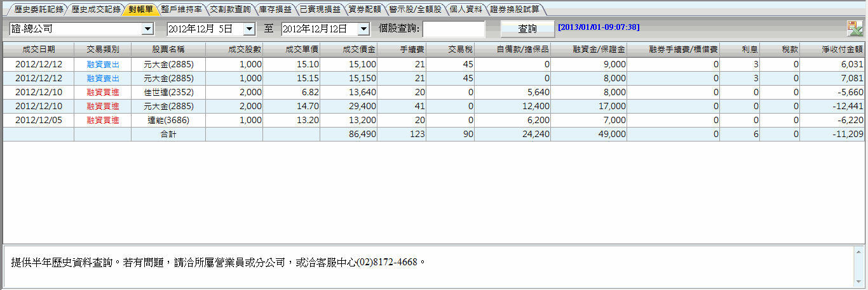The height and width of the screenshot is (290, 868).
Task: Switch to the 資券配額 tab
Action: 364,10
